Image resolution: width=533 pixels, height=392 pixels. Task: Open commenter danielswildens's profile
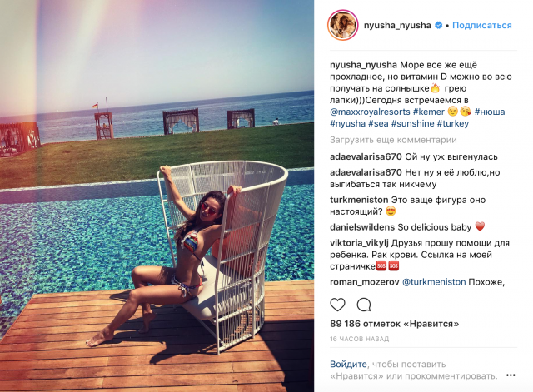[x=362, y=227]
